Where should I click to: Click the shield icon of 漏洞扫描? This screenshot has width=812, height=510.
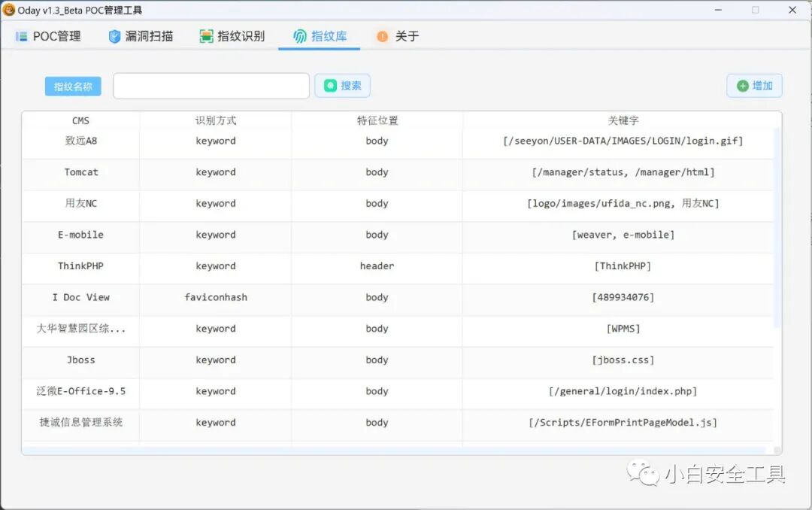coord(114,36)
